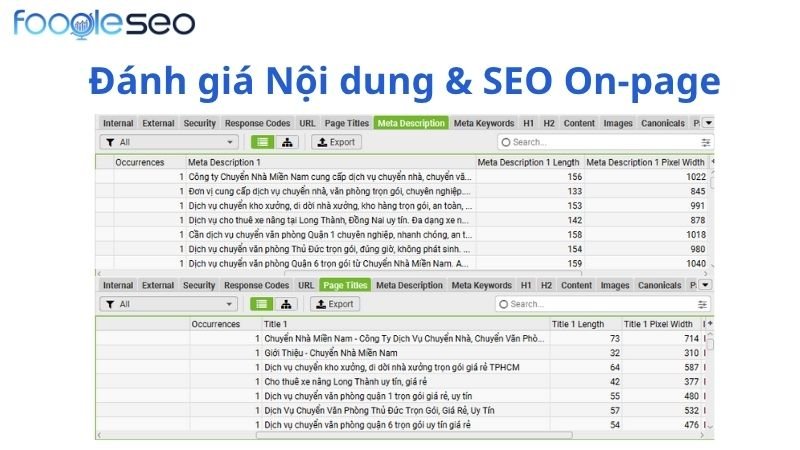This screenshot has height=450, width=800.
Task: Open H2 tab in upper panel
Action: 549,123
